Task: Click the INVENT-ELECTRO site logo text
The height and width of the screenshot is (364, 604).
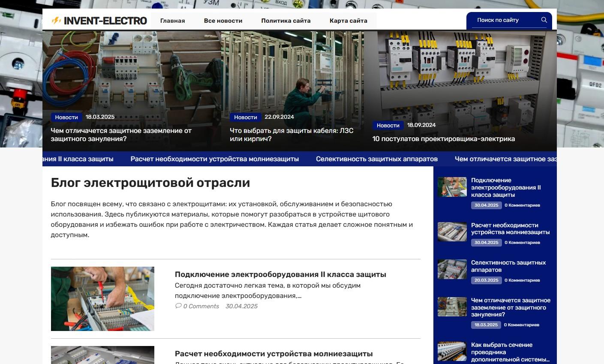Action: [x=105, y=21]
